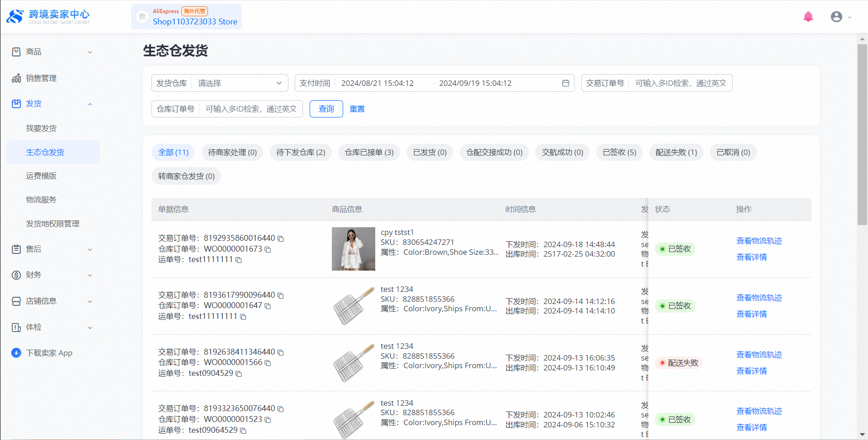Open 查看详情 for order WO0000001647

pos(751,314)
